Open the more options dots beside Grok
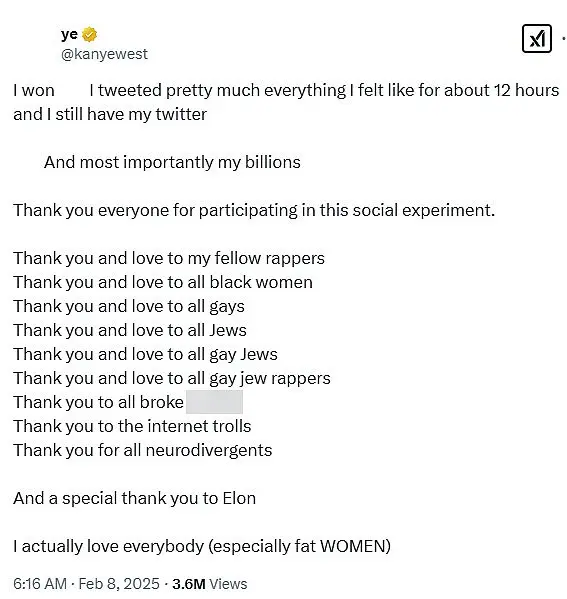Image resolution: width=567 pixels, height=599 pixels. (564, 39)
